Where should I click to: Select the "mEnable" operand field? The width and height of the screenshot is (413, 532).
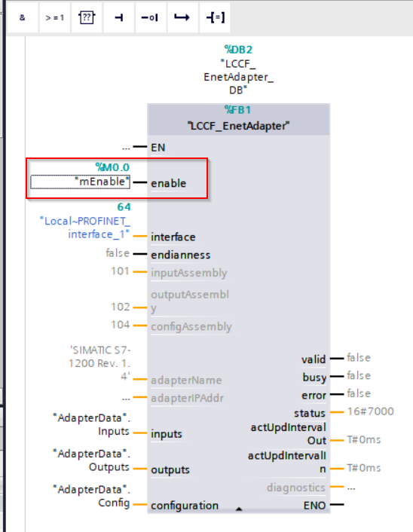click(x=80, y=182)
